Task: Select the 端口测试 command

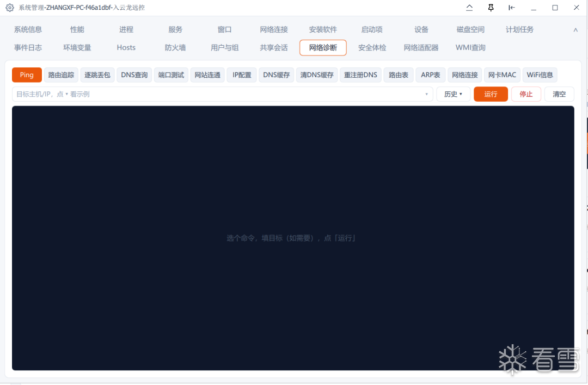Action: 171,75
